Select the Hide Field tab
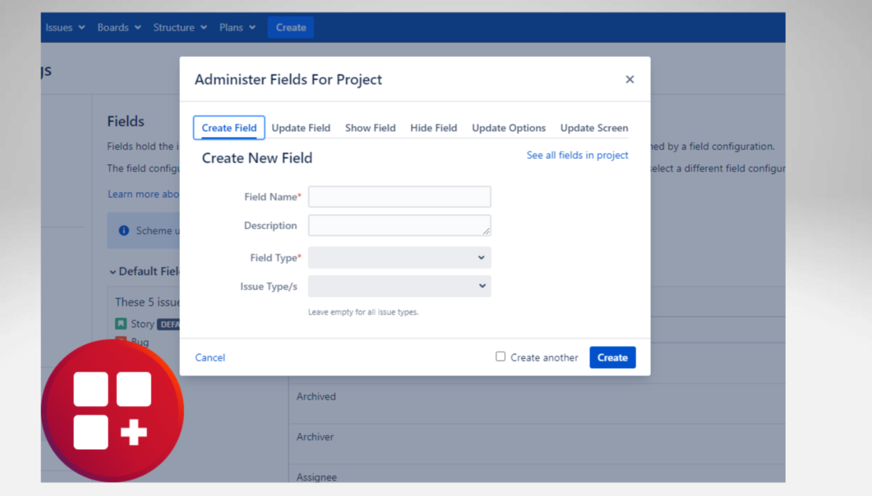The height and width of the screenshot is (496, 872). (434, 128)
